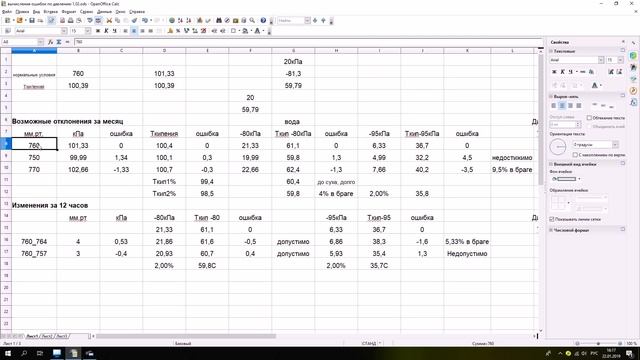Delete decimal place icon

coord(203,31)
